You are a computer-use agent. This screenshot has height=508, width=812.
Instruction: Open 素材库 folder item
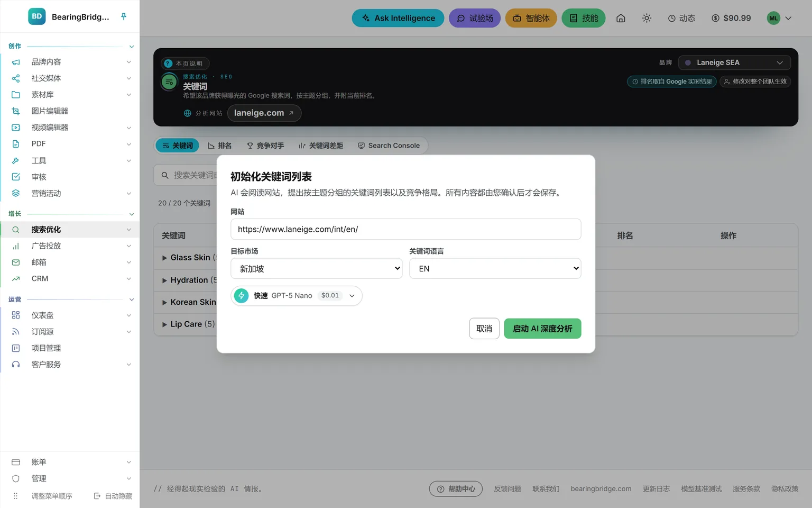click(70, 95)
